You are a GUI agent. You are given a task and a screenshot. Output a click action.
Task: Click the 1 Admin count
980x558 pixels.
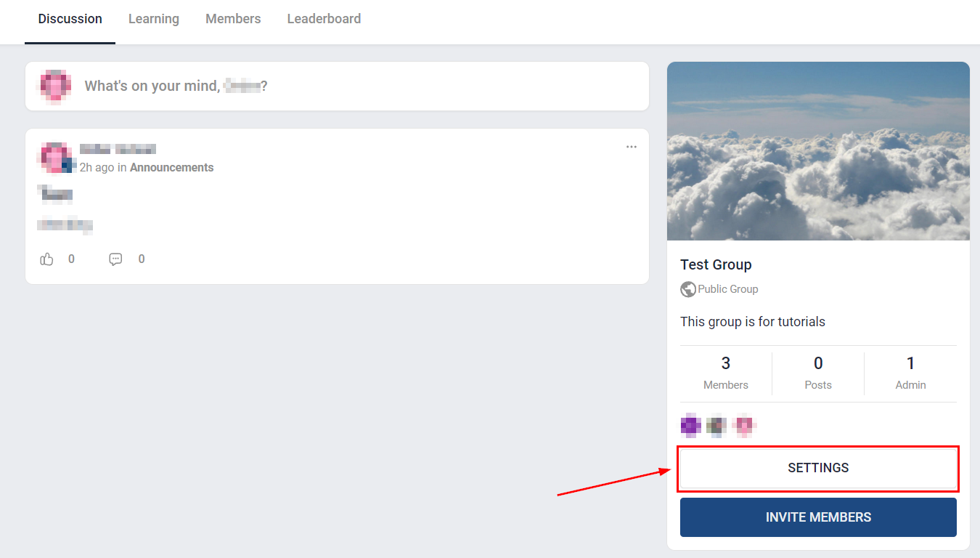[910, 373]
